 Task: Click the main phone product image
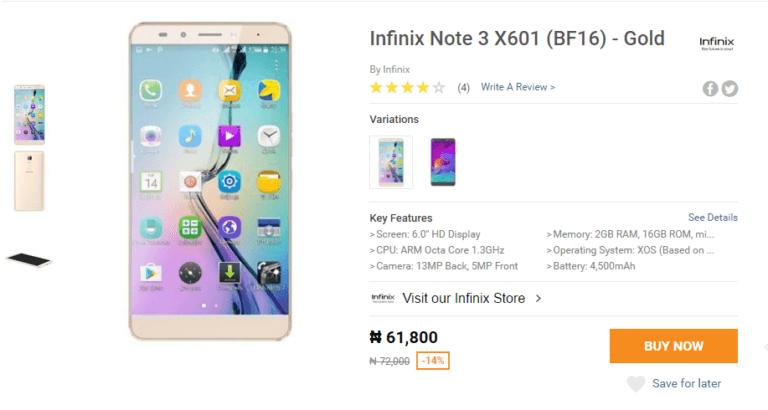210,180
